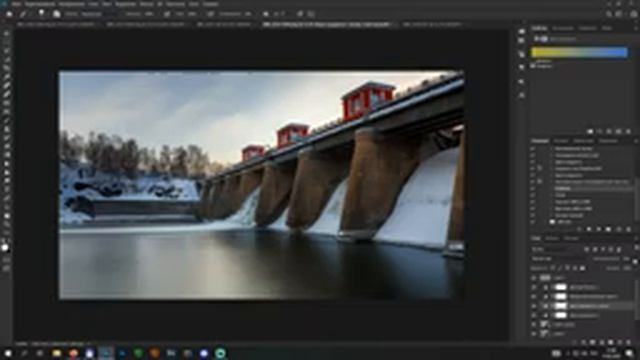Delete adjustment trash icon in Properties panel footer
Viewport: 640px width, 360px height.
point(628,131)
